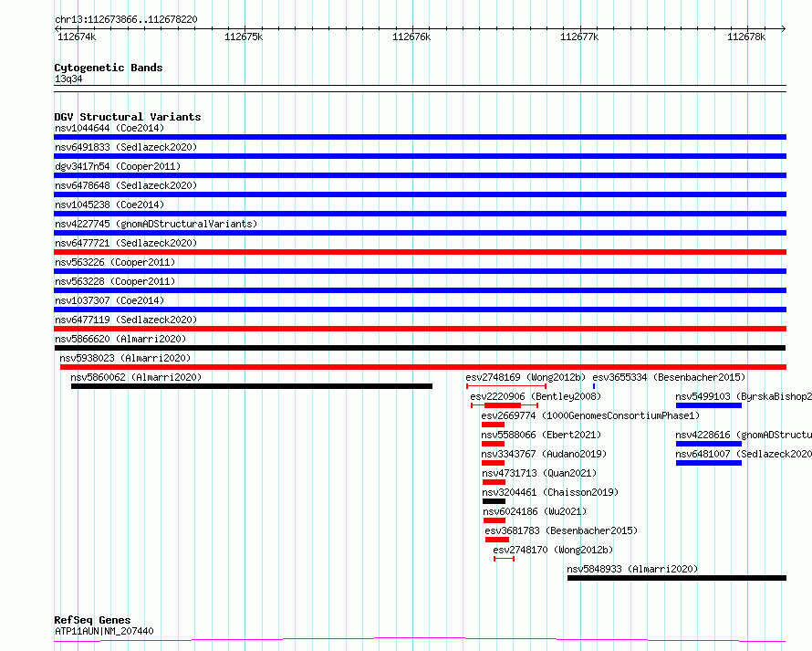
Task: Click nsv3343767 (Audano2019) label
Action: (544, 454)
